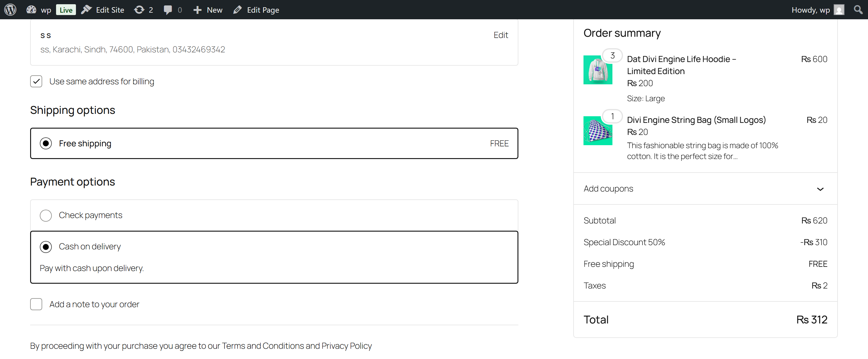Open the Howdy, wp account menu
Image resolution: width=868 pixels, height=359 pixels.
click(810, 9)
